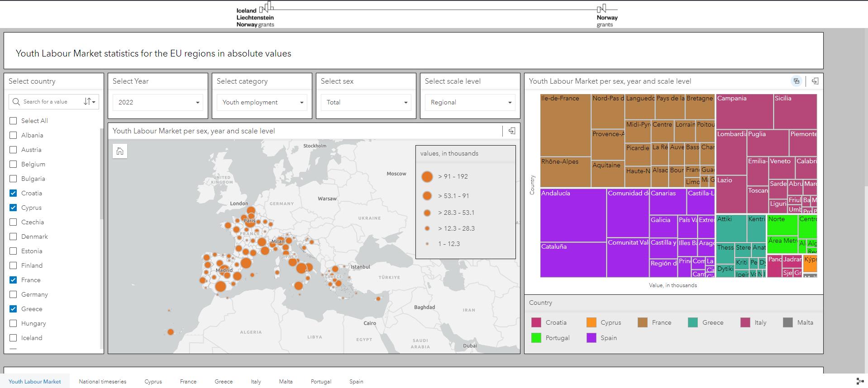Click the treemap layer selection icon
The image size is (868, 388).
tap(796, 81)
